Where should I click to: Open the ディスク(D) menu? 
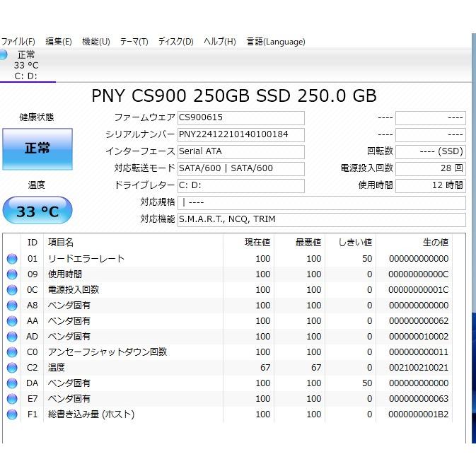[x=175, y=42]
